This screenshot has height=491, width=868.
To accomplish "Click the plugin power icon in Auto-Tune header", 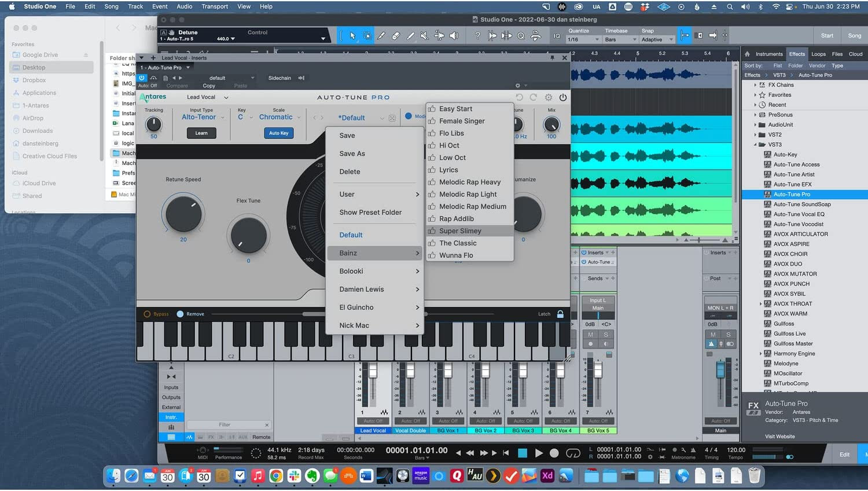I will [x=563, y=97].
